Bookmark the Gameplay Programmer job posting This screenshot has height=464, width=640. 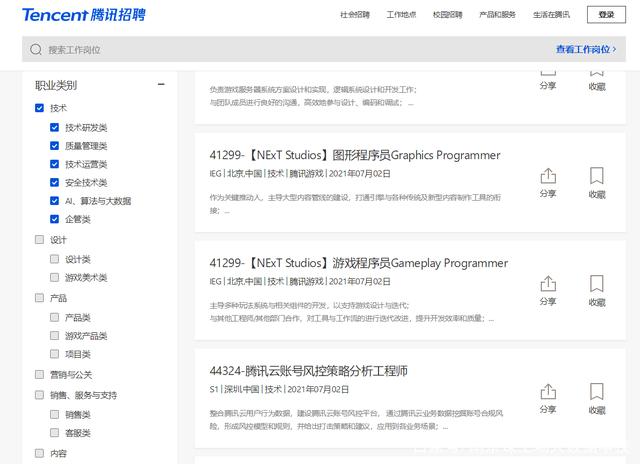pos(597,291)
